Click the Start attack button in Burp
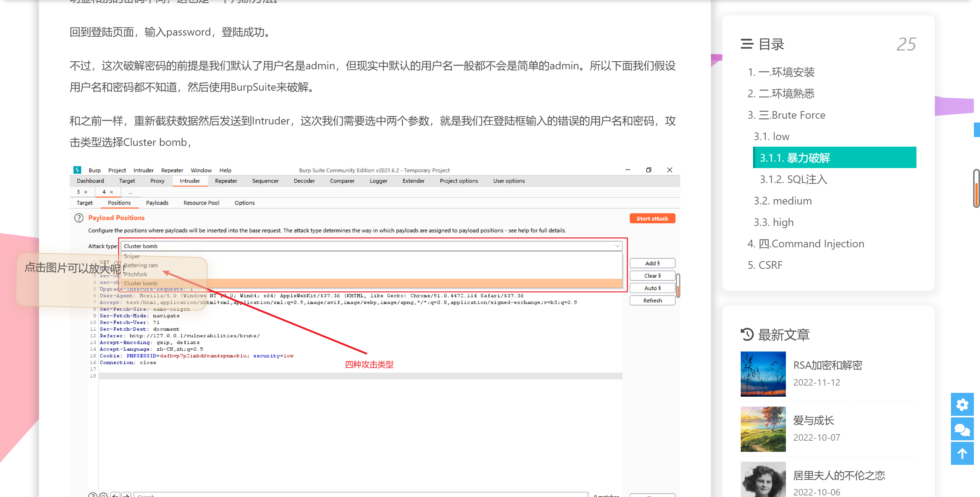The height and width of the screenshot is (497, 980). click(x=652, y=218)
